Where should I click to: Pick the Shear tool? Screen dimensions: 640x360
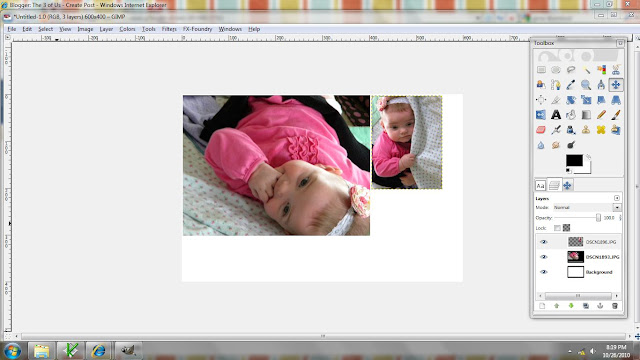pos(601,100)
